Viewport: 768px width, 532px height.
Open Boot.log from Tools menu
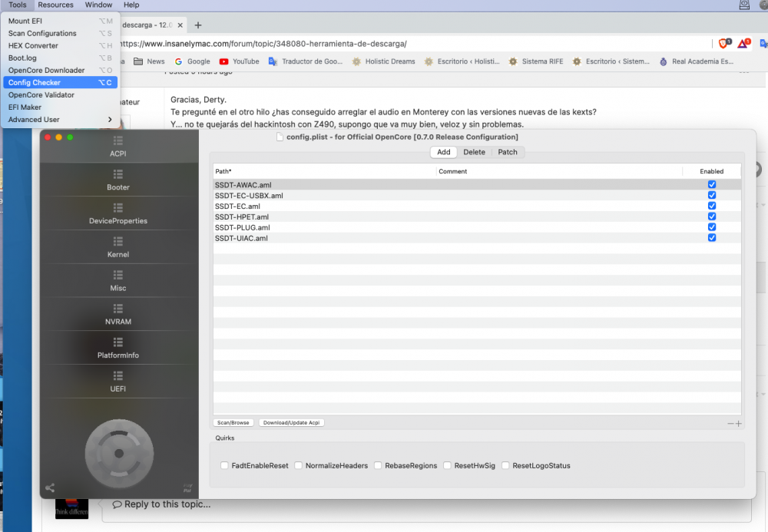coord(61,58)
